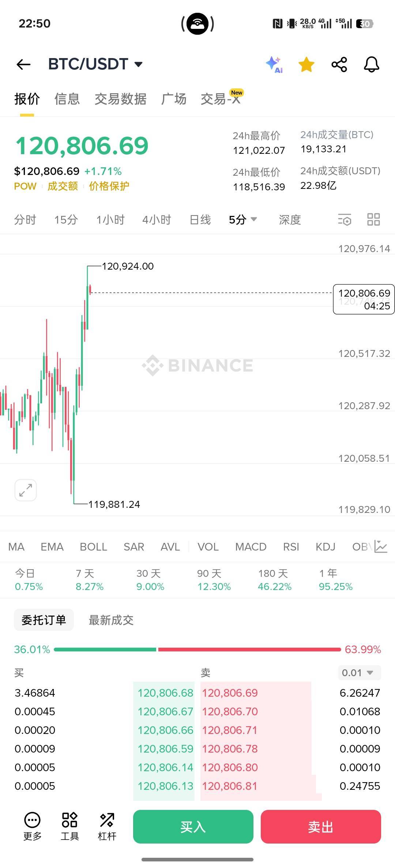Open the indicator settings chart icon
The image size is (395, 868).
381,547
